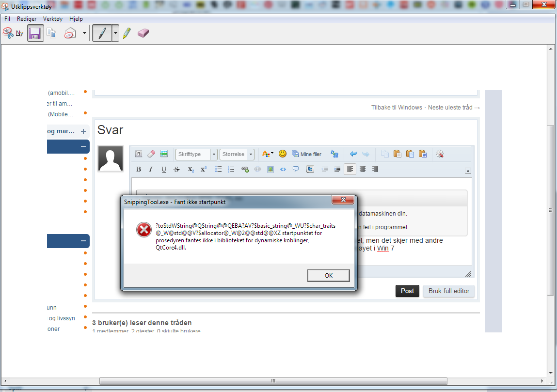
Task: Open the '(amobil....' sidebar link
Action: coord(61,93)
